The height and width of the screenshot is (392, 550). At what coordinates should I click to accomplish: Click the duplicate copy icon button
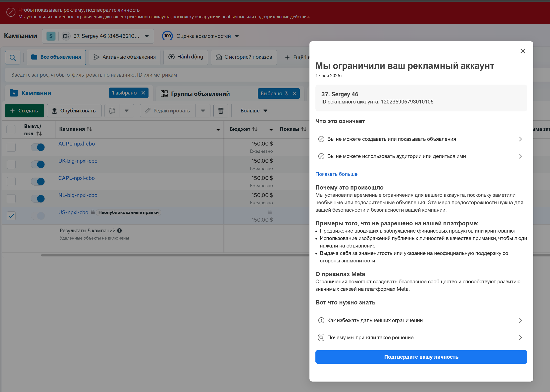click(112, 111)
